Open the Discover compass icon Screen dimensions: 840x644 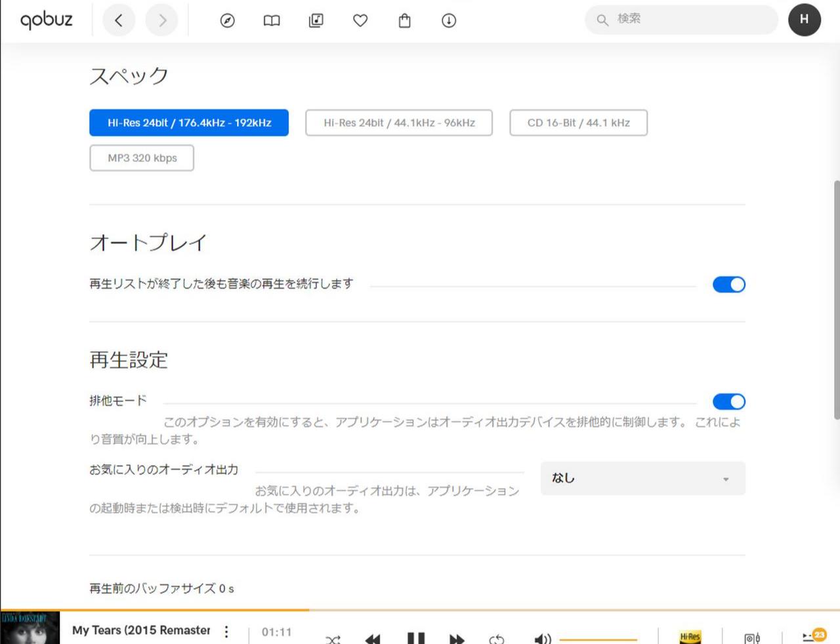(227, 20)
